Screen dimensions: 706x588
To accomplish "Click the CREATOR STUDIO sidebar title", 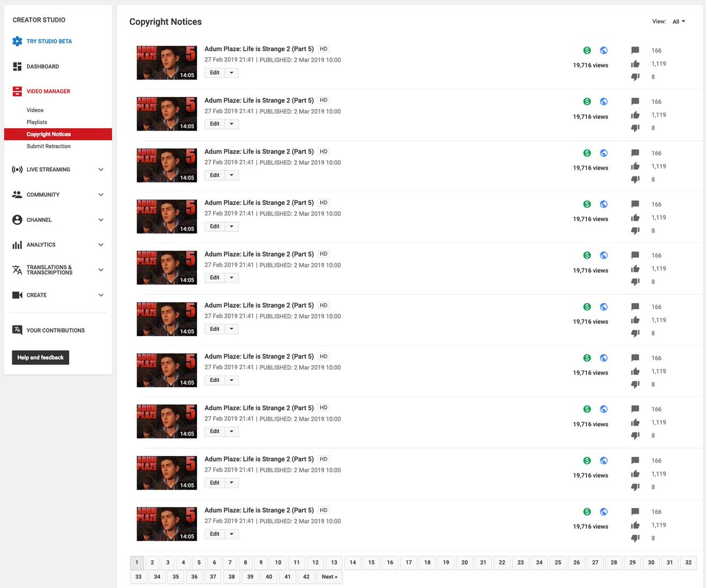I will click(x=39, y=20).
